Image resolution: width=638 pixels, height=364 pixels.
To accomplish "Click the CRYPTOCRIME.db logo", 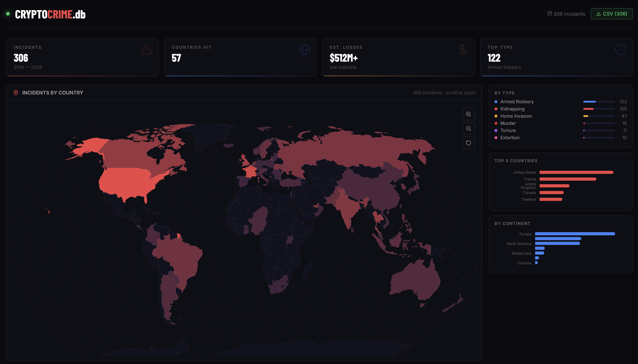I will coord(50,14).
